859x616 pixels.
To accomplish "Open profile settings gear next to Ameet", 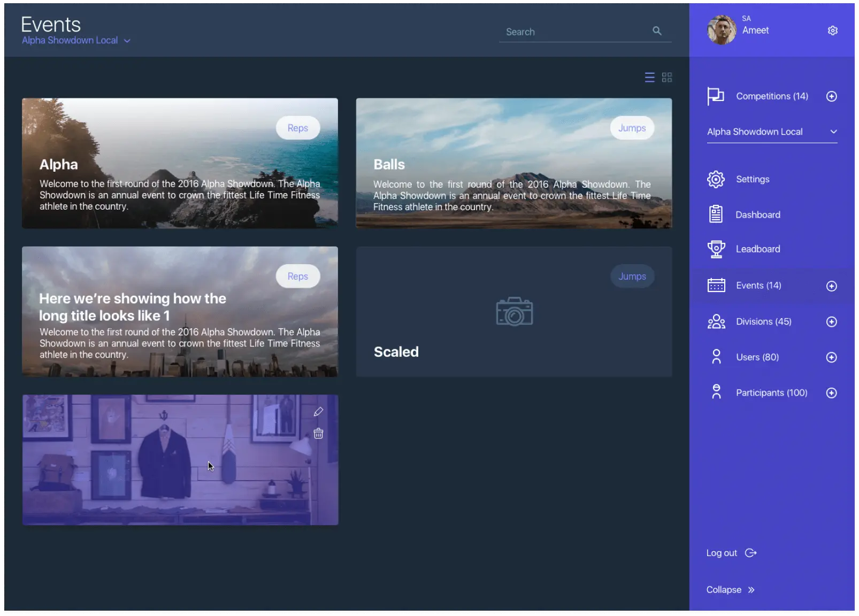I will pos(832,30).
